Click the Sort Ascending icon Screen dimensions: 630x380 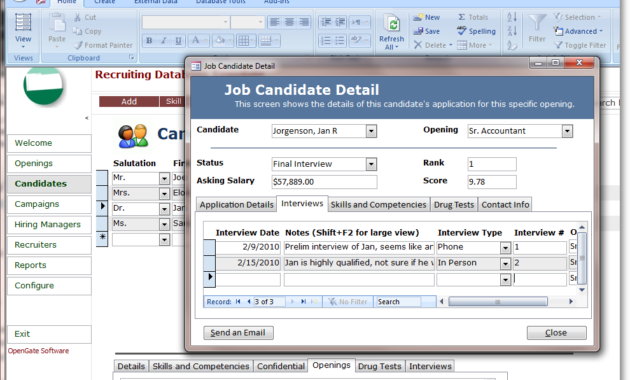tap(511, 17)
